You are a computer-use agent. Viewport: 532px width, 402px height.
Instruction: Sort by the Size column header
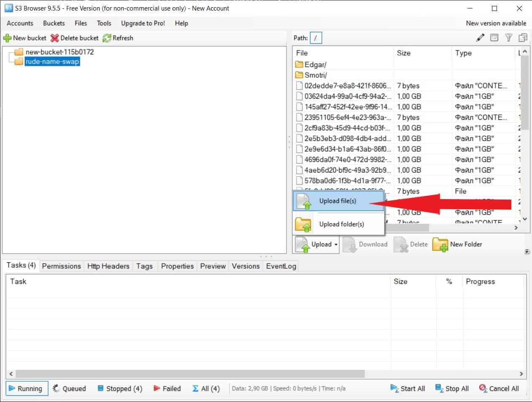click(423, 53)
